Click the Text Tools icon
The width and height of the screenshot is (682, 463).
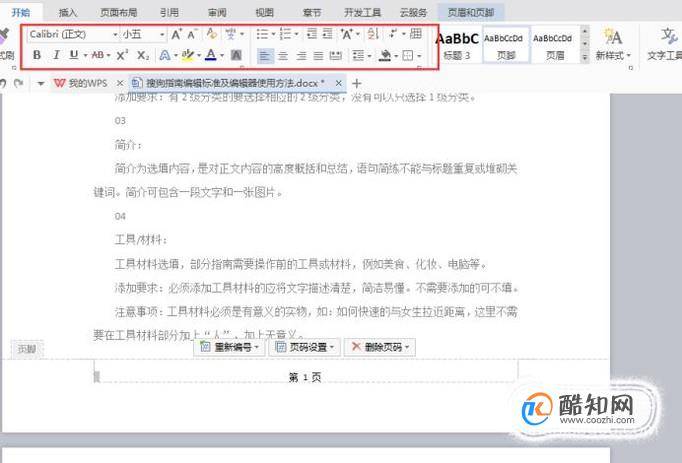pyautogui.click(x=669, y=36)
